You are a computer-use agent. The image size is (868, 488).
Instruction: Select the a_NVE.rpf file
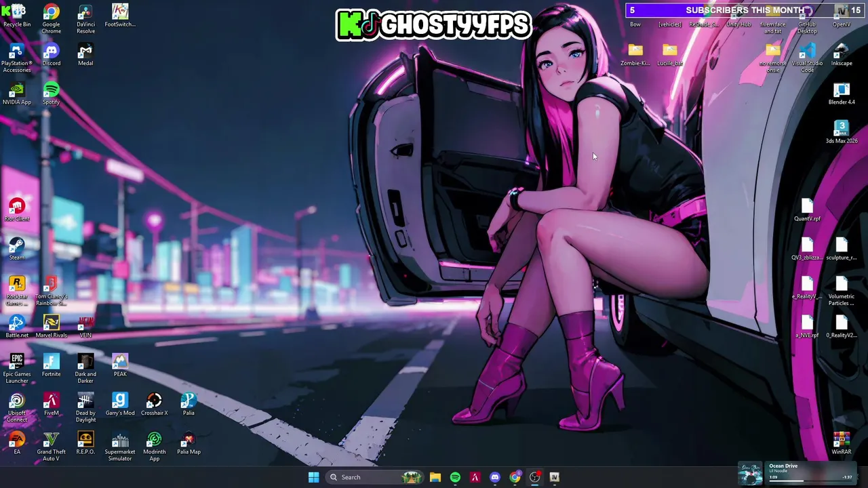807,327
